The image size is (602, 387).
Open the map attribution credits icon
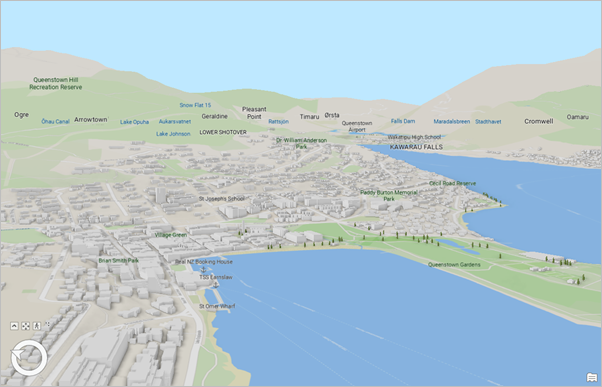point(592,377)
